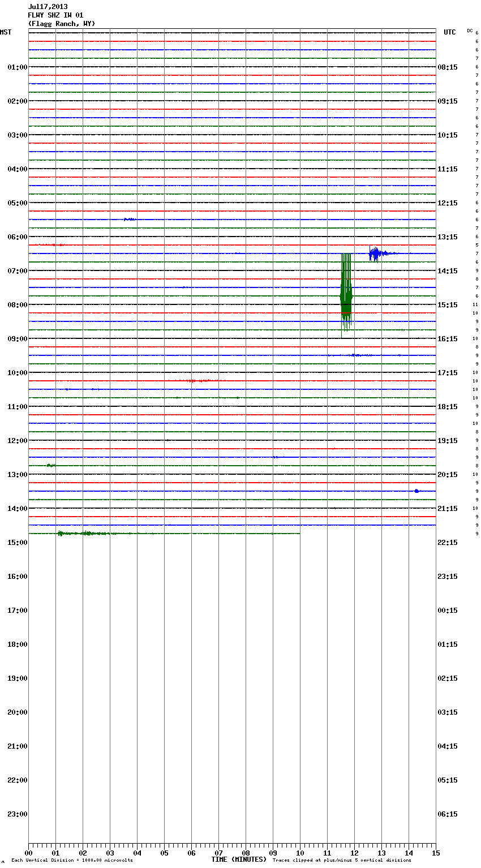Click the '09:15' UTC time label

click(x=448, y=101)
